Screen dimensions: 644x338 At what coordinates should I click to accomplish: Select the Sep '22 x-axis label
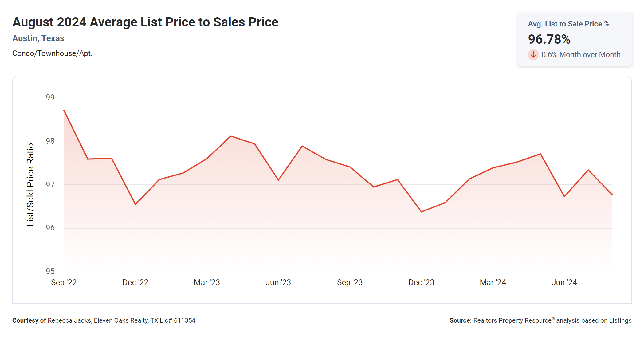coord(64,282)
